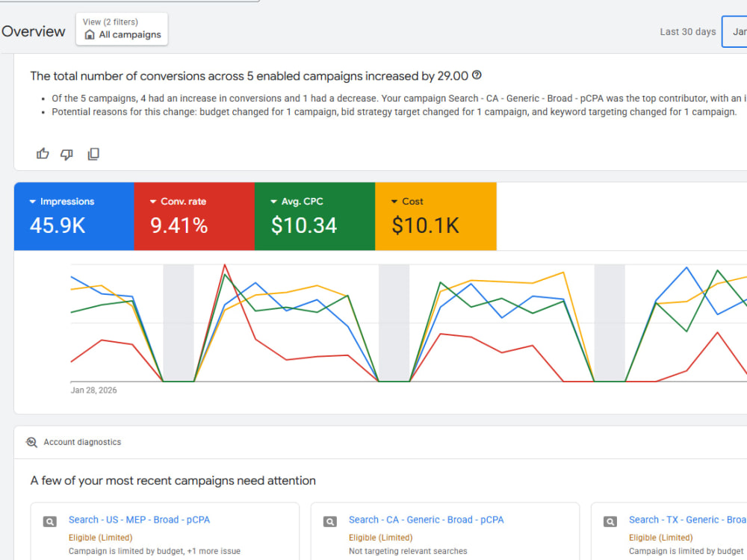
Task: Click Eligible (Limited) status on CA - Generic card
Action: click(x=381, y=538)
